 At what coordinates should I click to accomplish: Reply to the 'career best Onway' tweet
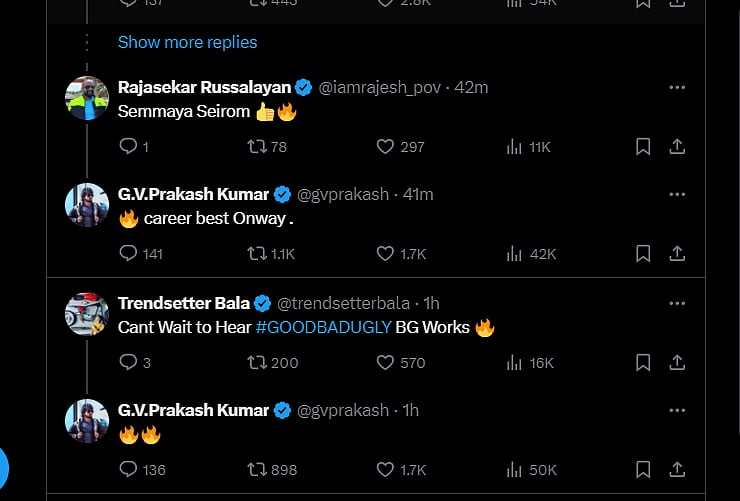point(128,254)
